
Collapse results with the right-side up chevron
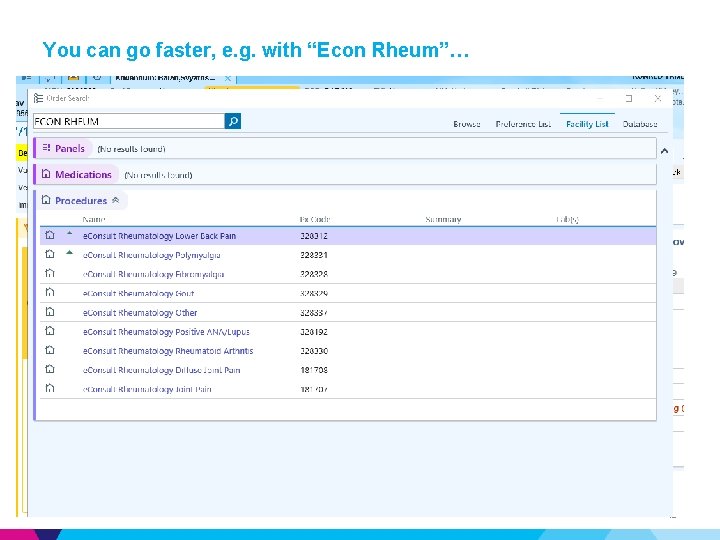pos(664,151)
